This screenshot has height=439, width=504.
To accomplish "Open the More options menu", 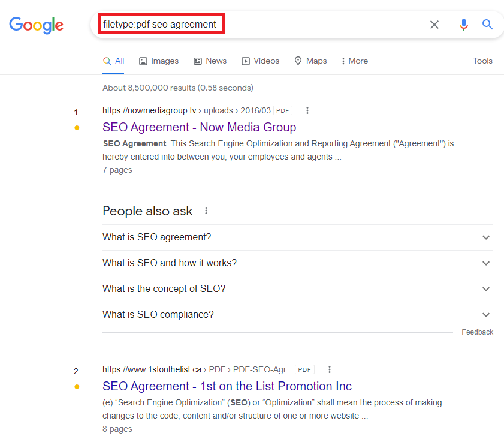I will 354,61.
